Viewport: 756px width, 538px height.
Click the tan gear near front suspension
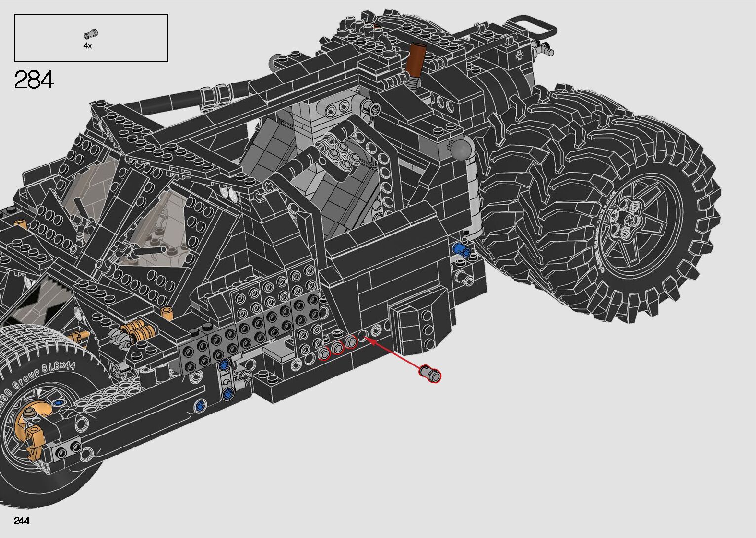(137, 329)
